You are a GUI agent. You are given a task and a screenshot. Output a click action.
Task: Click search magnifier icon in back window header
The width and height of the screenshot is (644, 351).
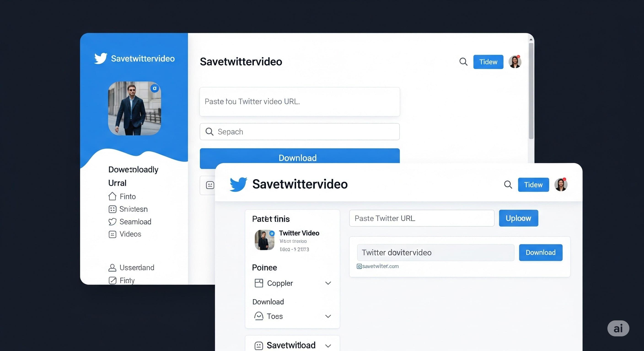[x=463, y=62]
